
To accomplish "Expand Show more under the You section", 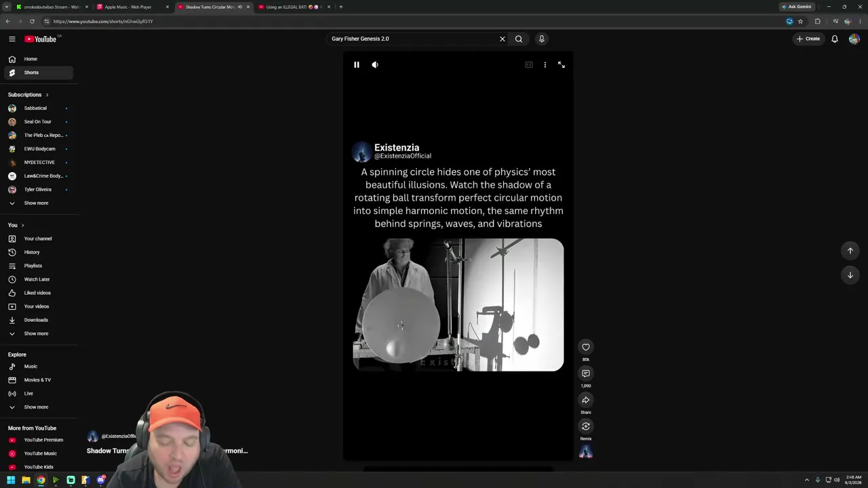I will [x=37, y=333].
